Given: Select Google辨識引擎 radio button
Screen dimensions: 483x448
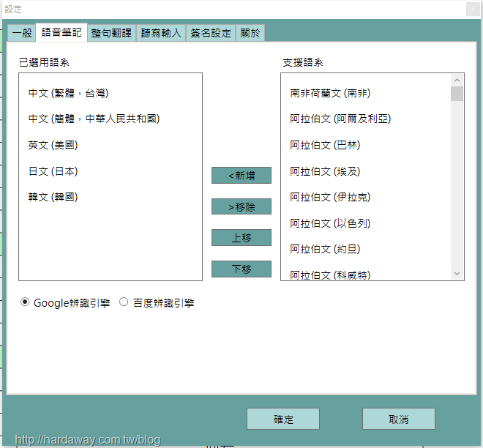Looking at the screenshot, I should [x=25, y=302].
